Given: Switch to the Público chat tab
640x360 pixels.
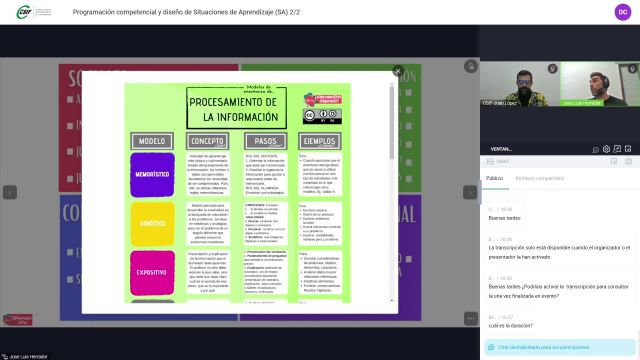Looking at the screenshot, I should point(494,178).
